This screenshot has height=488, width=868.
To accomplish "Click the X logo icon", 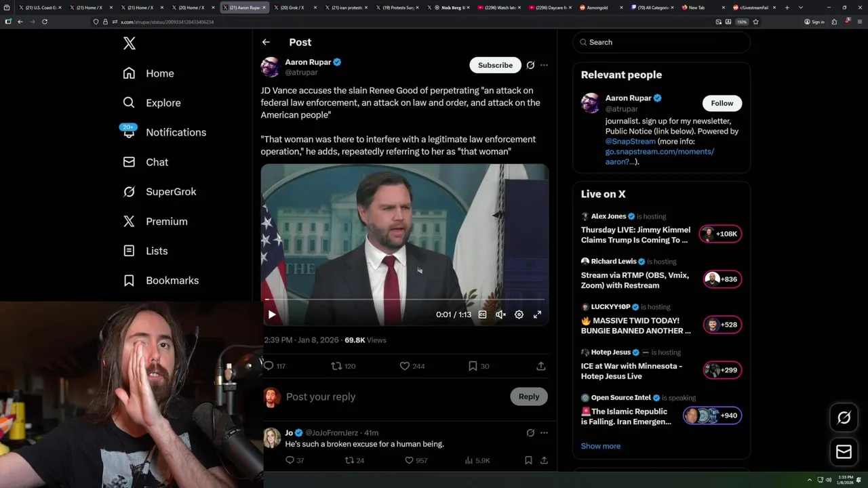I will pos(130,44).
